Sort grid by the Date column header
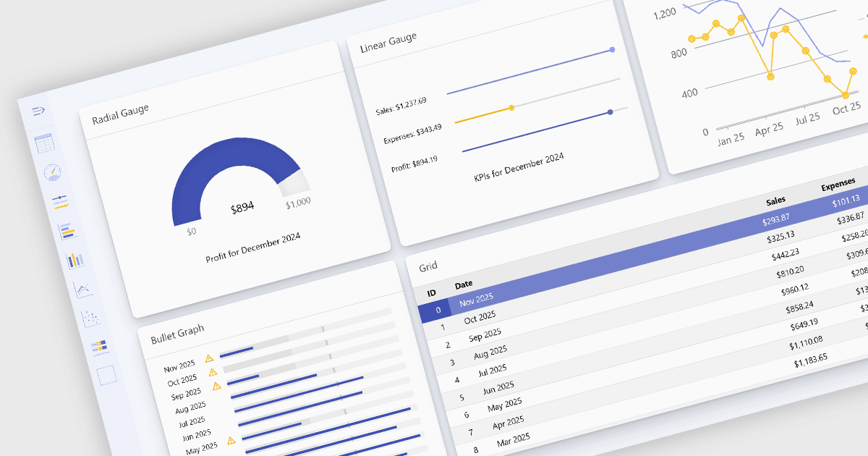This screenshot has width=868, height=456. [x=463, y=284]
